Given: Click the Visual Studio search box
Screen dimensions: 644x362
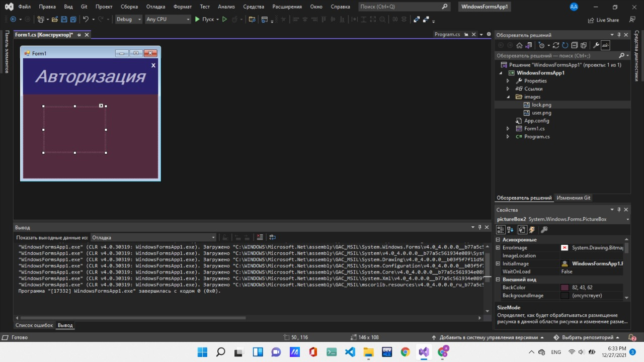Looking at the screenshot, I should point(404,7).
